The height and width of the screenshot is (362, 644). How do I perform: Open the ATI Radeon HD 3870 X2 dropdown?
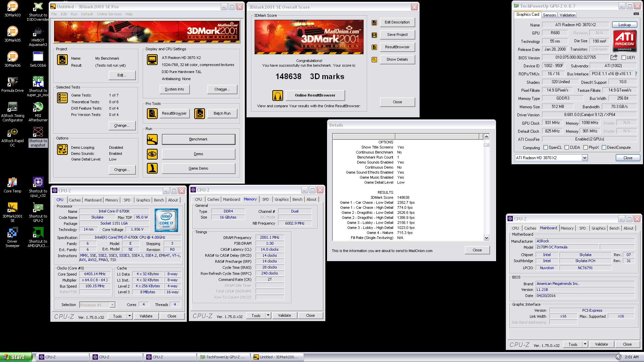(x=585, y=158)
